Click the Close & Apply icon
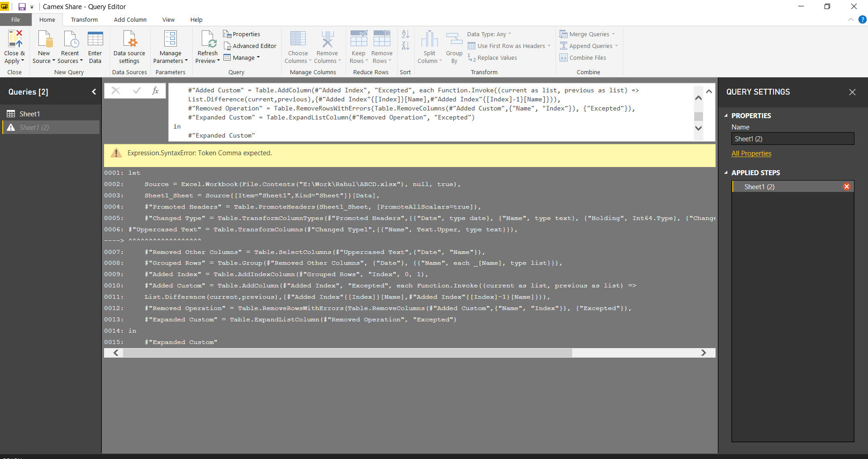The height and width of the screenshot is (459, 868). [x=15, y=38]
